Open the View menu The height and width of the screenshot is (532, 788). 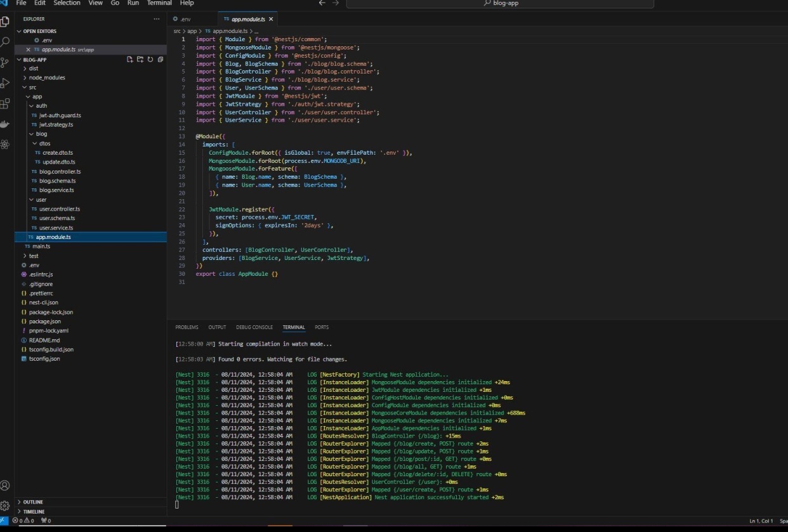coord(95,3)
